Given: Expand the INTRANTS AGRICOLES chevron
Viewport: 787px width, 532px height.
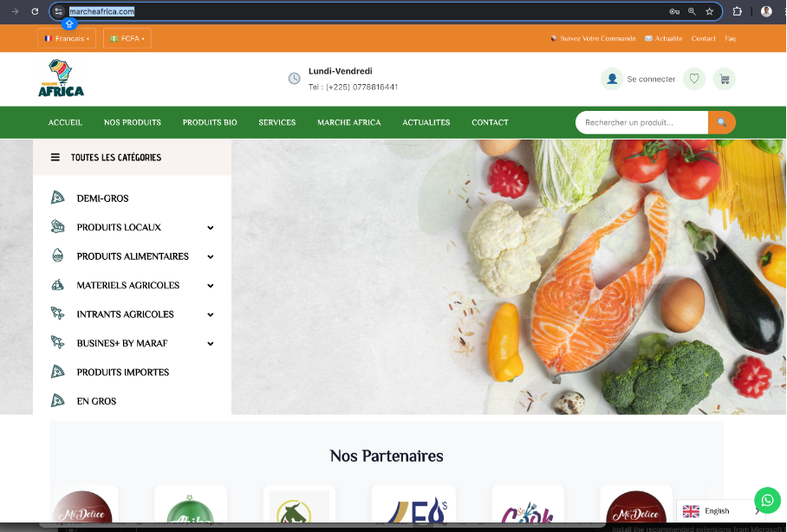Looking at the screenshot, I should coord(210,315).
